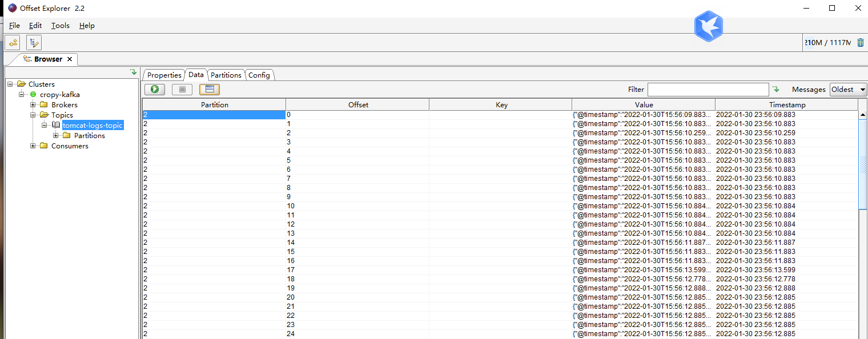Click the Messages label beside the dropdown
The width and height of the screenshot is (868, 339).
(809, 90)
